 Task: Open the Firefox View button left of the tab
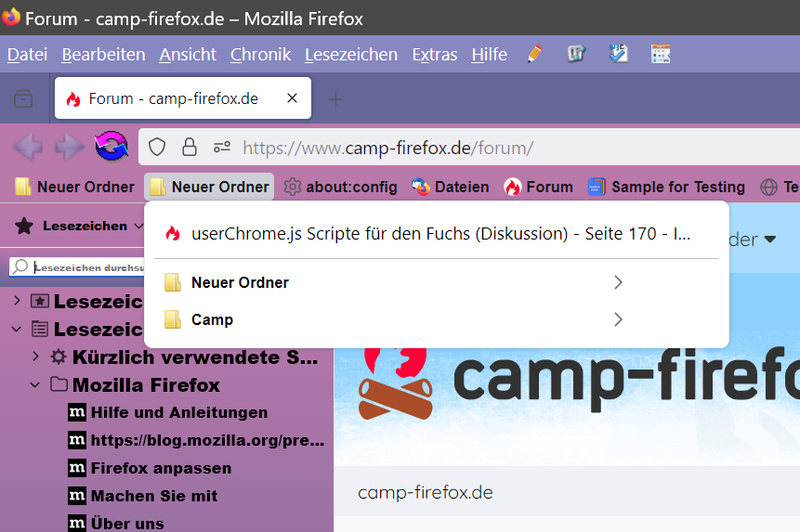pos(23,98)
